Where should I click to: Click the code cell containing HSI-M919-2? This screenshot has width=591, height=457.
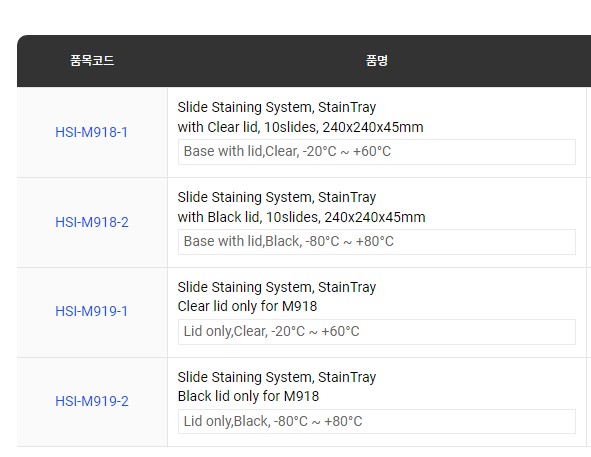click(92, 402)
